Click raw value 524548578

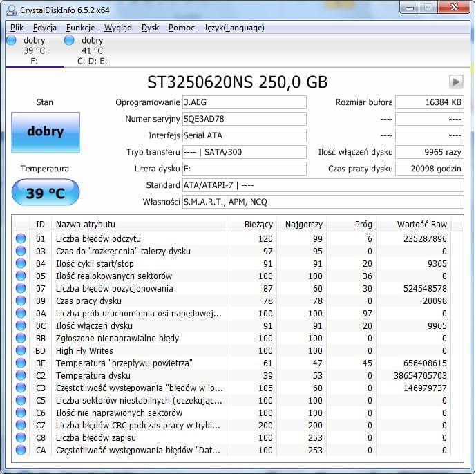[425, 288]
